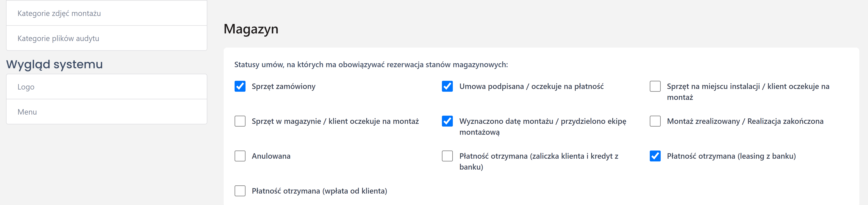Uncheck the 'Sprzęt zamówiony' checkbox
Image resolution: width=868 pixels, height=205 pixels.
(240, 86)
